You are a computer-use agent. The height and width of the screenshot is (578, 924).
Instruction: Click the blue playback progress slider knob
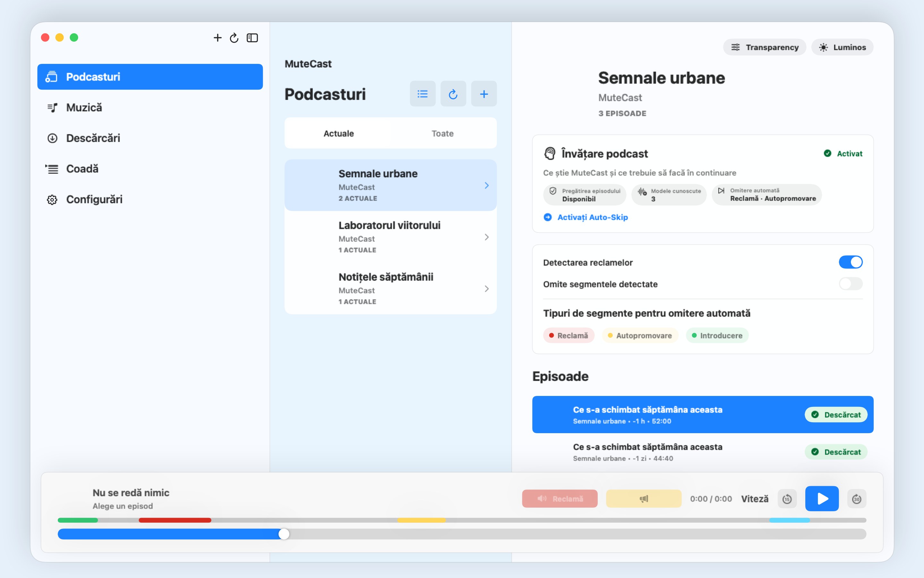pyautogui.click(x=284, y=534)
